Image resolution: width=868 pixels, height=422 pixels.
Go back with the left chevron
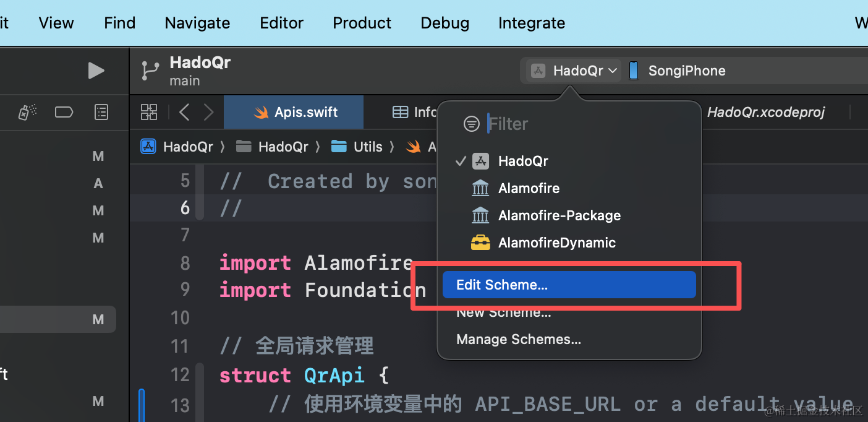pyautogui.click(x=184, y=112)
